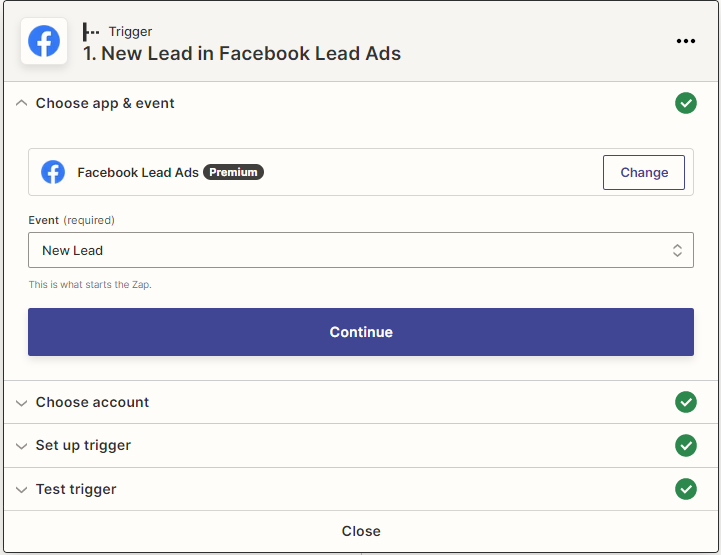Click the green checkmark for Choose account
721x555 pixels.
pyautogui.click(x=686, y=402)
